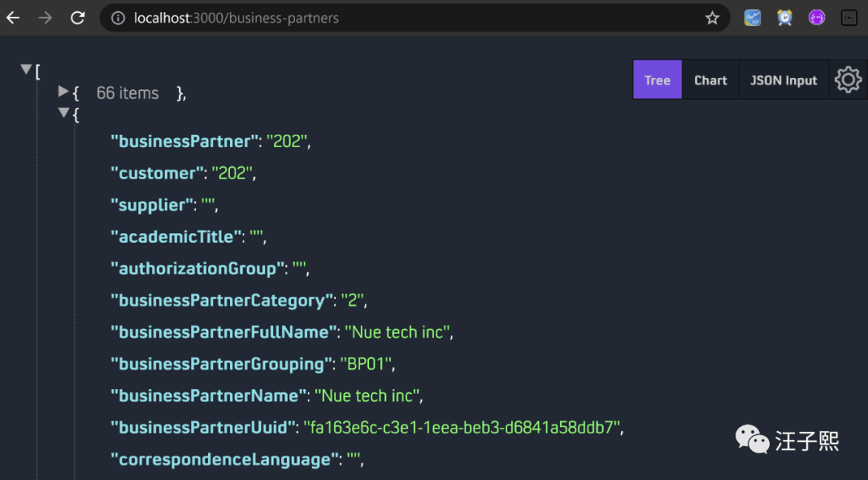Collapse the root JSON array
The width and height of the screenshot is (868, 480).
point(26,70)
